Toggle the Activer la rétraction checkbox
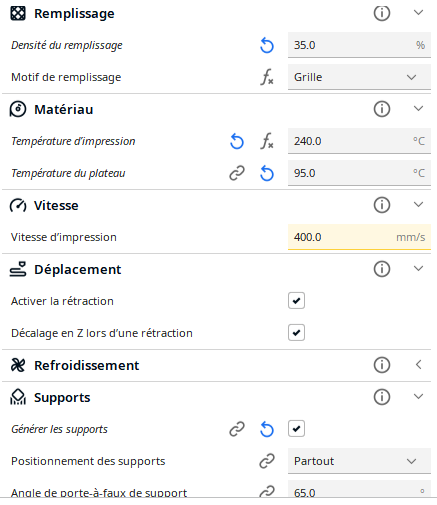 coord(296,301)
